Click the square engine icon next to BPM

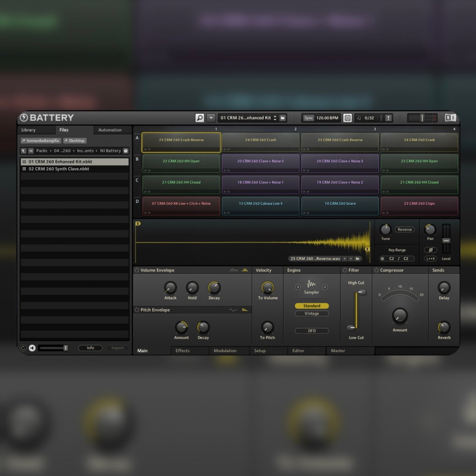[347, 118]
